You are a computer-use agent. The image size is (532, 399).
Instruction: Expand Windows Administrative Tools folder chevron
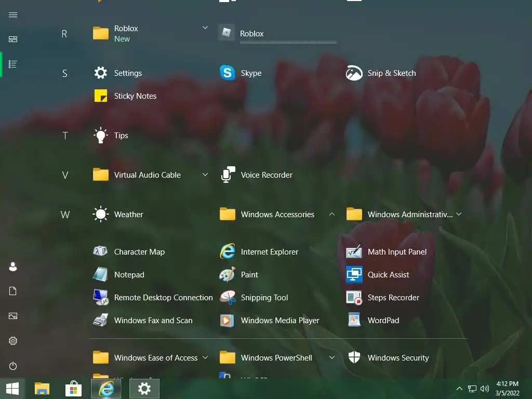pos(459,214)
